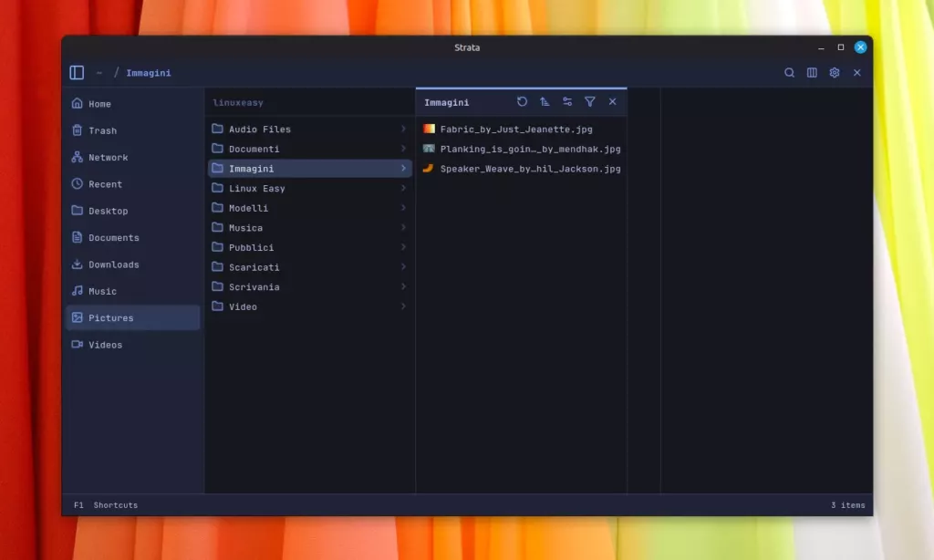Image resolution: width=934 pixels, height=560 pixels.
Task: Open settings gear icon
Action: [x=835, y=73]
